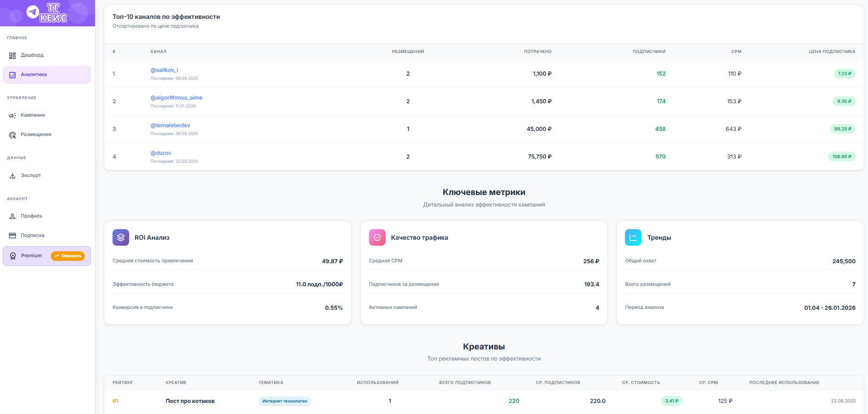Image resolution: width=868 pixels, height=414 pixels.
Task: Click the Дашборд grid icon
Action: tap(12, 55)
